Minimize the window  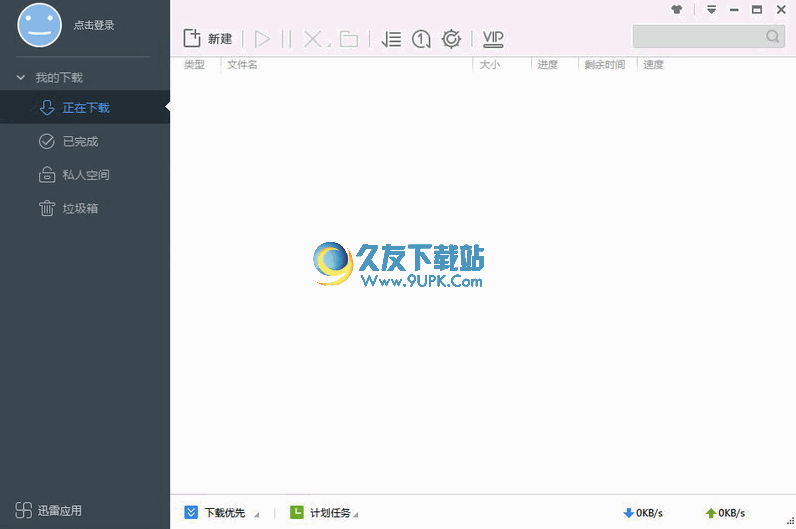click(x=734, y=10)
